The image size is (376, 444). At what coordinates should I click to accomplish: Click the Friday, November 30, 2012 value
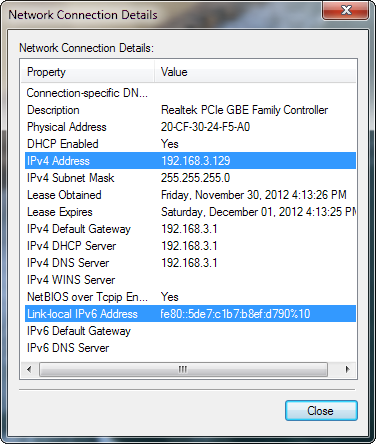[x=254, y=195]
